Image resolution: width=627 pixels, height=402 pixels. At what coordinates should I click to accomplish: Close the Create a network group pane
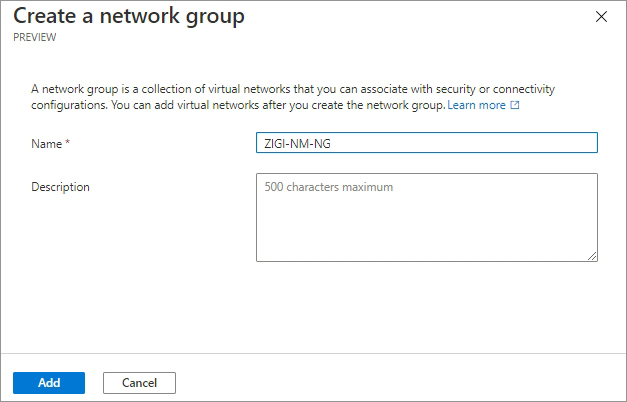(x=601, y=17)
